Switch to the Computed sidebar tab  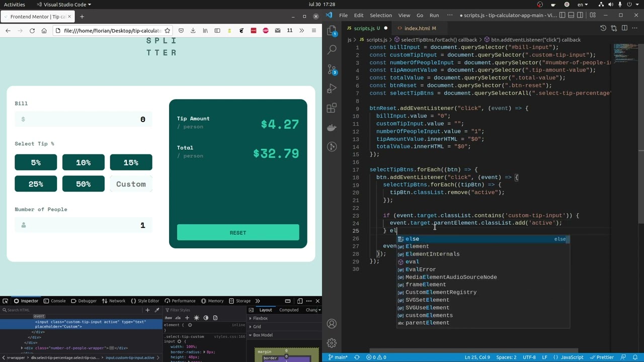click(289, 310)
